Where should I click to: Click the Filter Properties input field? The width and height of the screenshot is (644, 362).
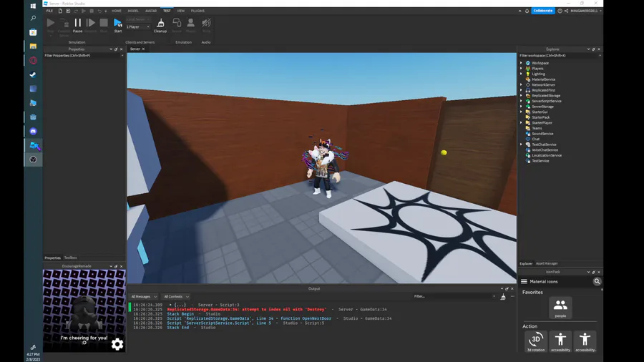[84, 55]
